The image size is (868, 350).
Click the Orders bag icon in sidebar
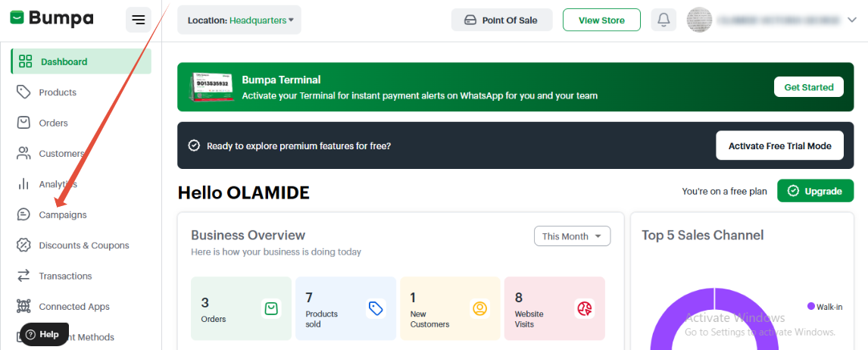coord(23,123)
